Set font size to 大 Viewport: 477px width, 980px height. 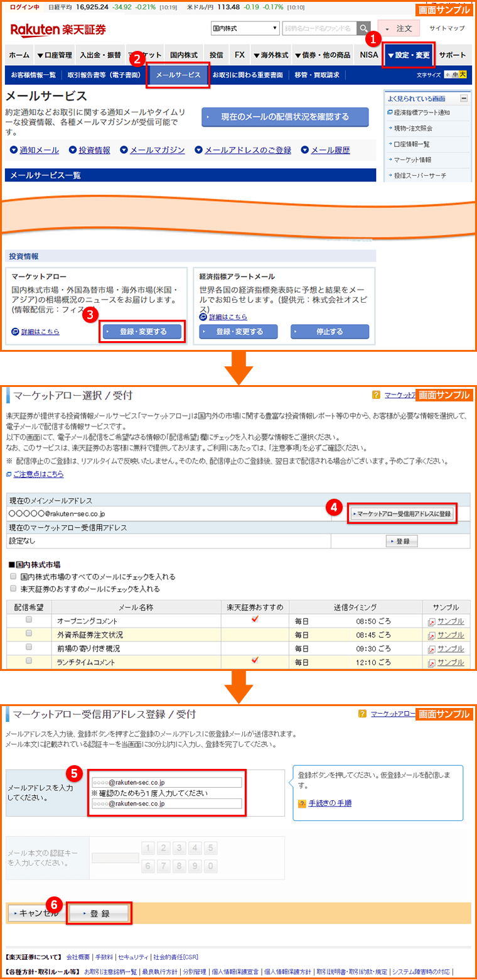tap(463, 75)
